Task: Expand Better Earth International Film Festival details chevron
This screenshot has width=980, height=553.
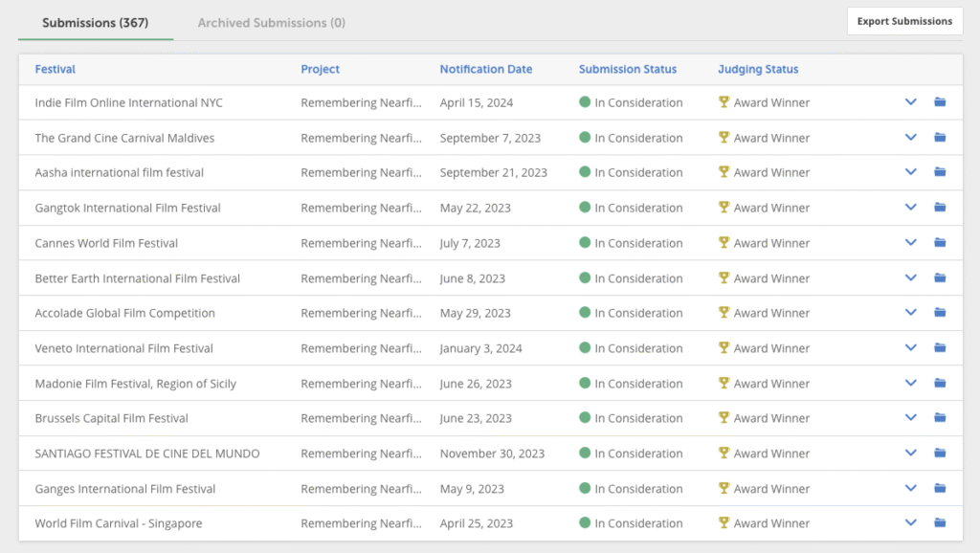Action: 910,278
